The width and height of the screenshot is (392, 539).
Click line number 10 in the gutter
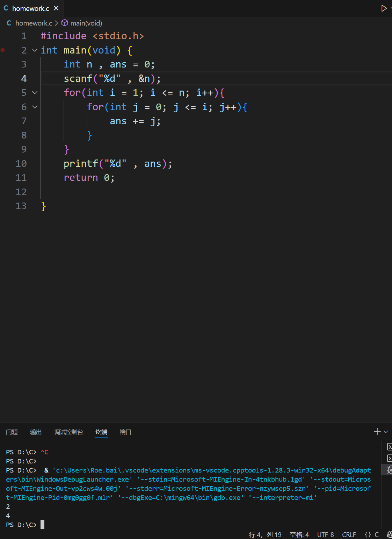[x=21, y=164]
